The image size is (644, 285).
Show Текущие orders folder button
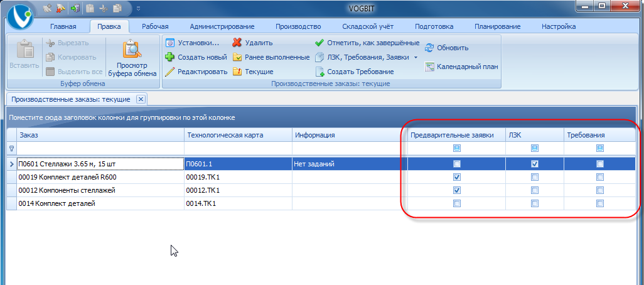tap(252, 72)
